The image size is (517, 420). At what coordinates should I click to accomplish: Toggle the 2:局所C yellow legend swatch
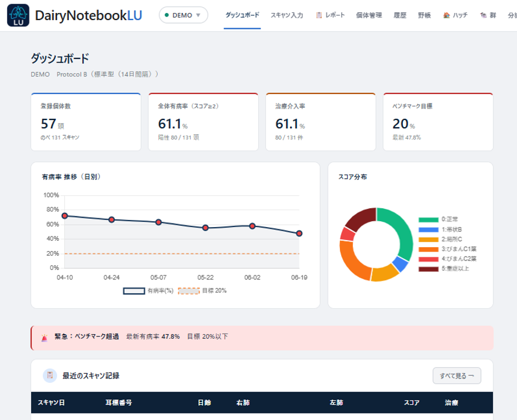[428, 239]
